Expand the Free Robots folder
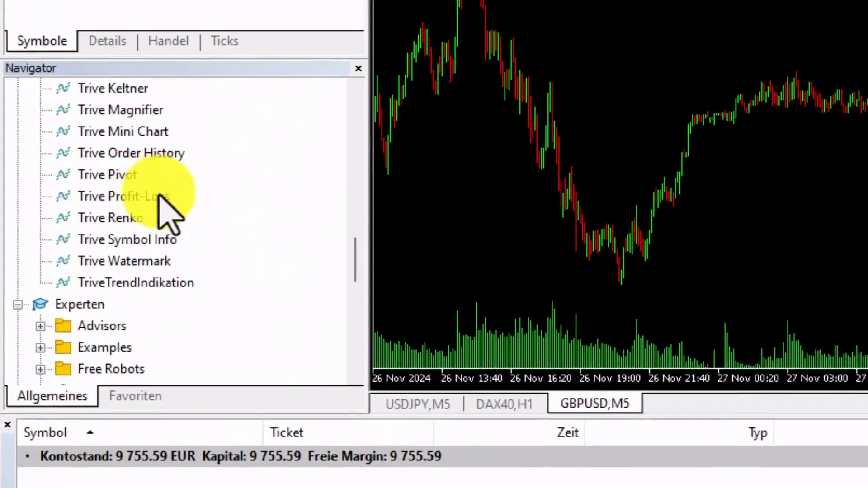868x488 pixels. point(40,370)
